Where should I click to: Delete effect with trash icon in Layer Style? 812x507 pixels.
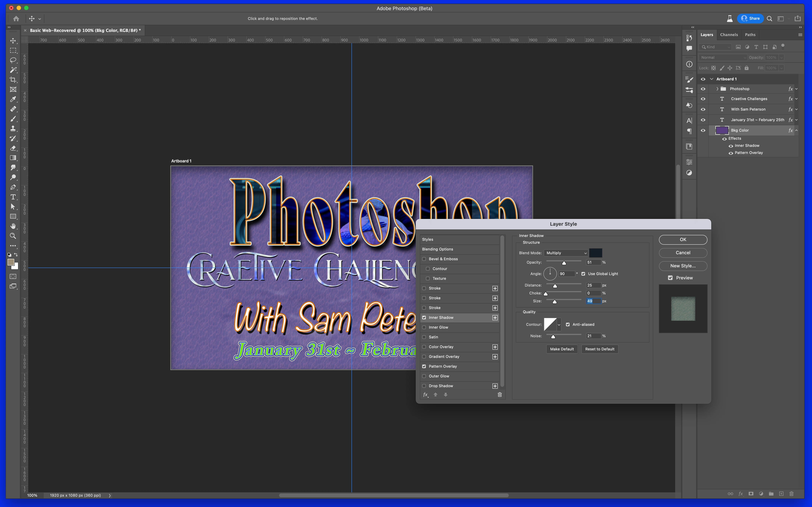point(500,395)
